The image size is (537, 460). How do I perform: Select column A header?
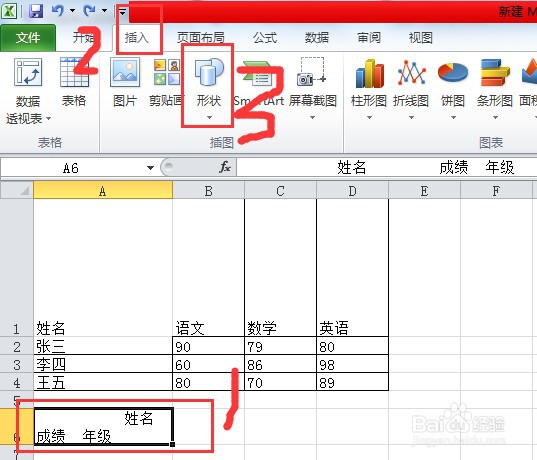point(103,190)
